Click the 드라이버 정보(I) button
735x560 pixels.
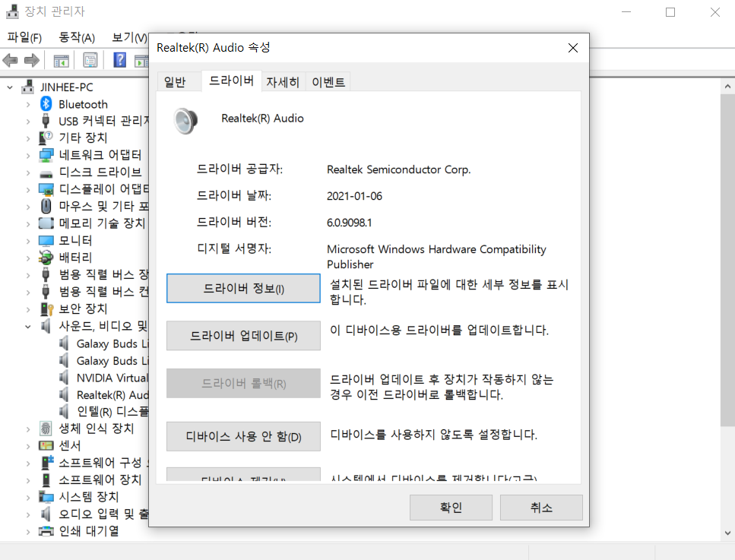pyautogui.click(x=243, y=288)
